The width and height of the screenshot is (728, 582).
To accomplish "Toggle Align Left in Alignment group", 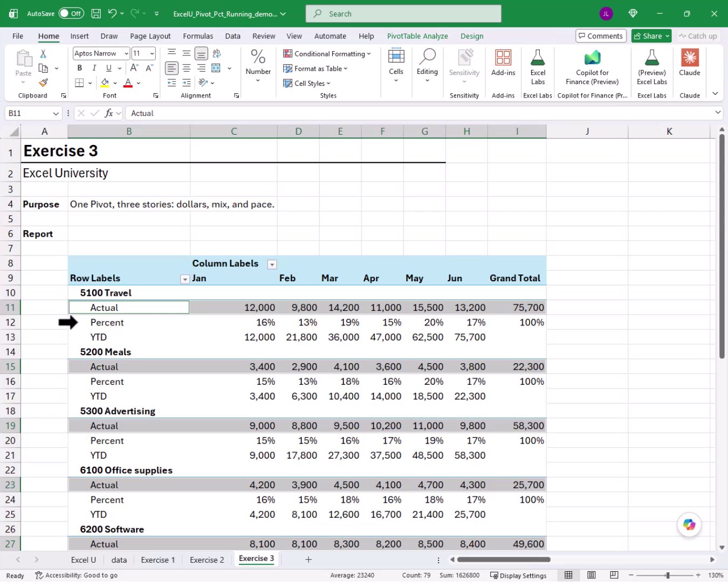I will coord(171,68).
